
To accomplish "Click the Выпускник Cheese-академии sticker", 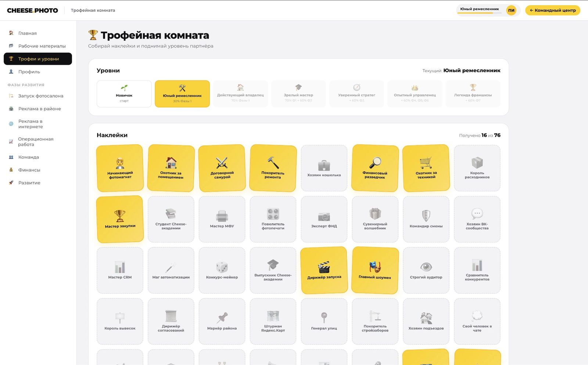I will [273, 270].
